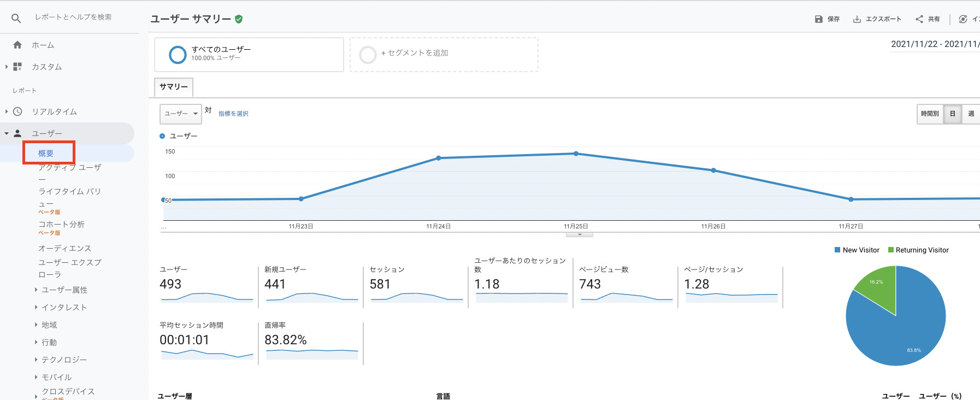Click the Export (エクスポート) download icon
This screenshot has width=980, height=400.
[857, 19]
